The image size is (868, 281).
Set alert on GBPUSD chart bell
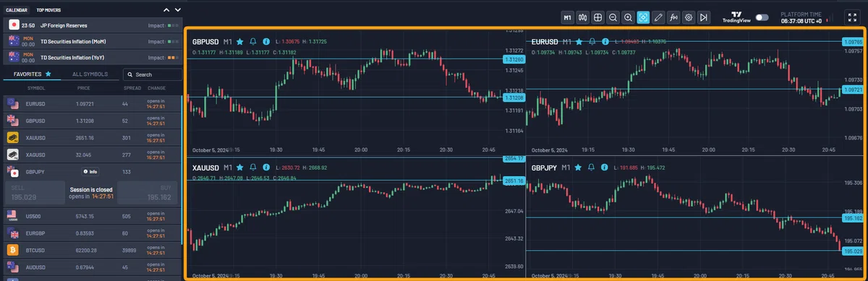pyautogui.click(x=253, y=42)
